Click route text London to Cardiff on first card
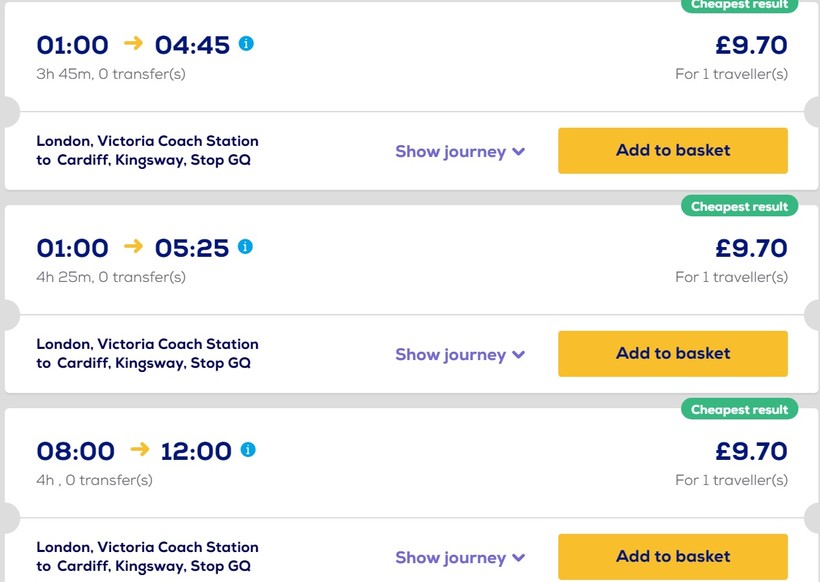 147,150
